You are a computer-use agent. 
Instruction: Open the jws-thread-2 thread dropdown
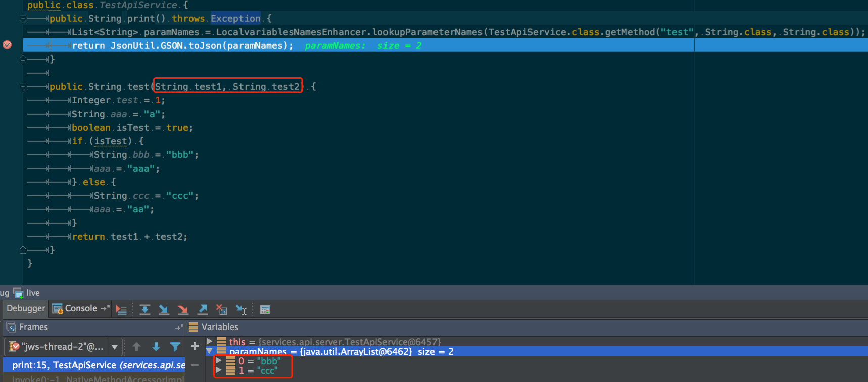(115, 347)
